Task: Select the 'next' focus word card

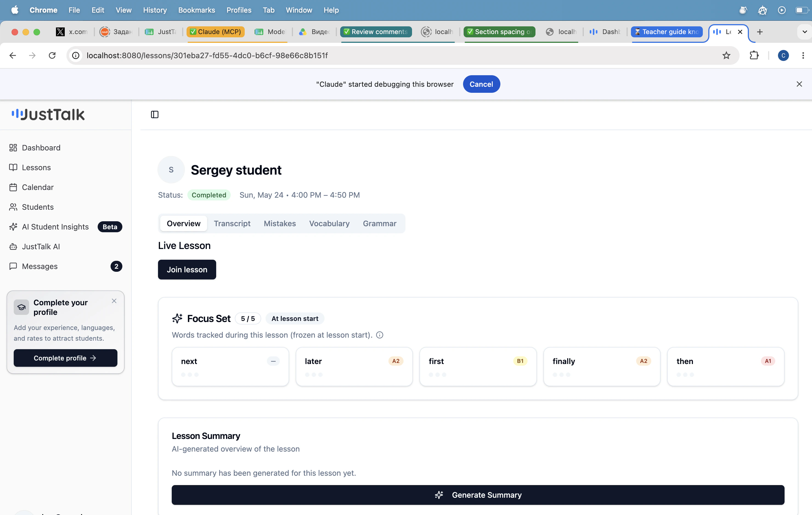Action: pos(230,366)
